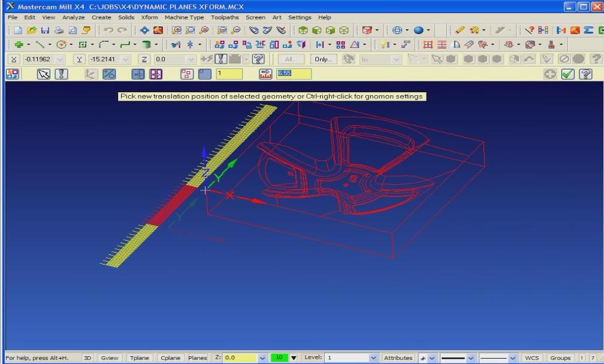This screenshot has height=364, width=604.
Task: Toggle the Copy mode button in ribbon
Action: tap(156, 74)
